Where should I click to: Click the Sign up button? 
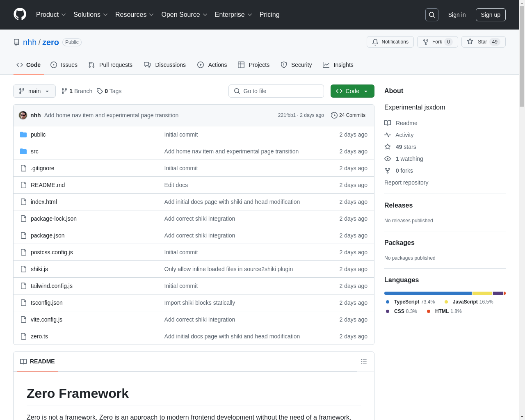(x=491, y=15)
